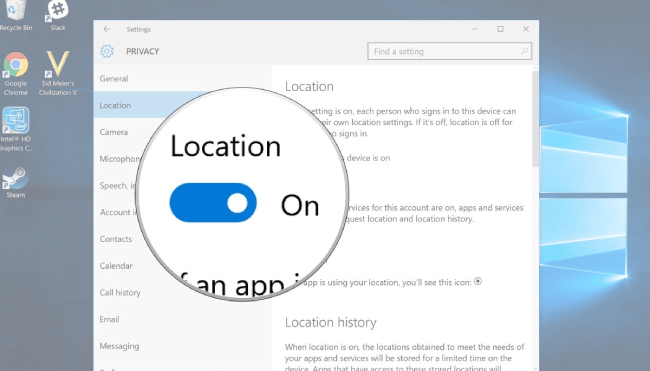Image resolution: width=650 pixels, height=371 pixels.
Task: Open the Slack desktop shortcut
Action: point(58,15)
